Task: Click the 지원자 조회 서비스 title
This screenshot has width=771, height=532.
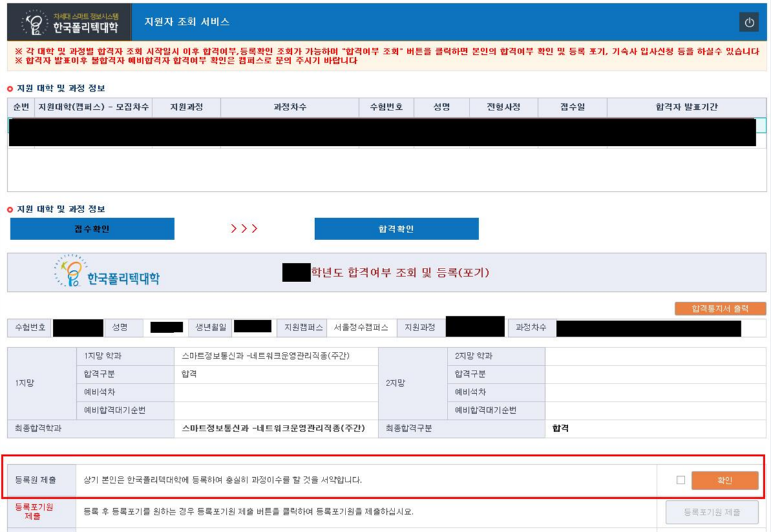Action: pyautogui.click(x=187, y=22)
